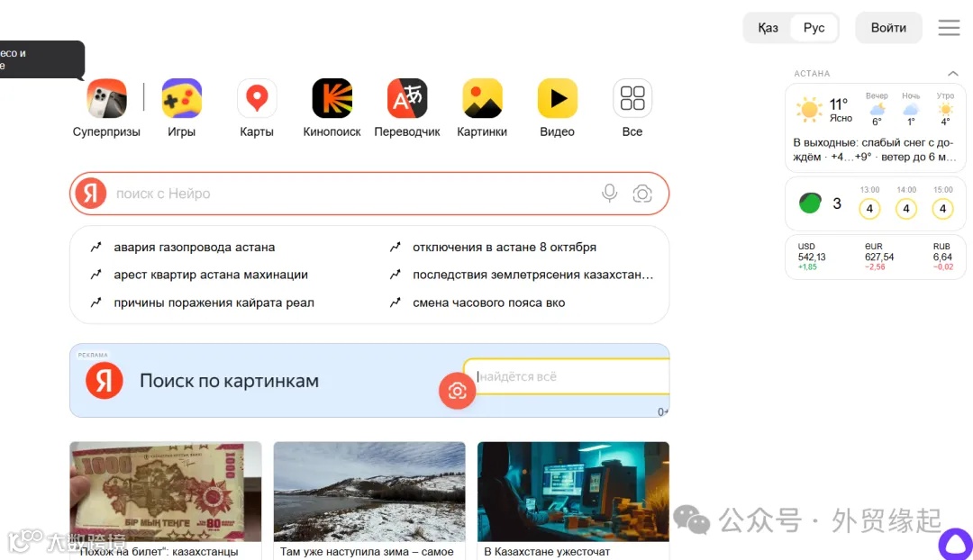Open the computer desk news thumbnail

(x=573, y=492)
